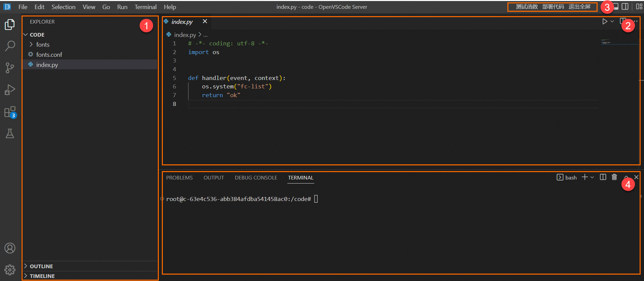Split the terminal with split icon
The width and height of the screenshot is (644, 281).
pos(603,177)
